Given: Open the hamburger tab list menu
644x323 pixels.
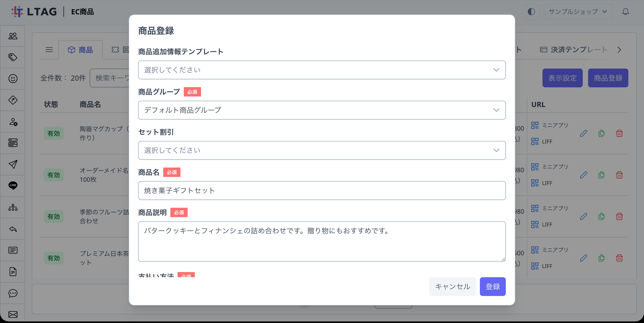Looking at the screenshot, I should 49,50.
